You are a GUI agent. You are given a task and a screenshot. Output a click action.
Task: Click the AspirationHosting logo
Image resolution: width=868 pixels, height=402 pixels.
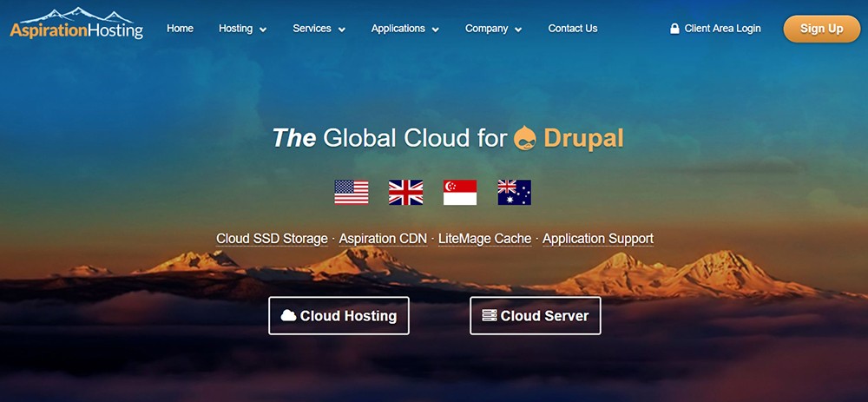tap(76, 23)
